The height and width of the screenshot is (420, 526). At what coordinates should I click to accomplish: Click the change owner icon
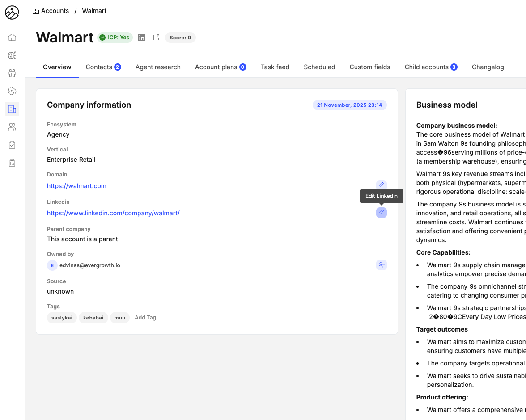(x=381, y=265)
